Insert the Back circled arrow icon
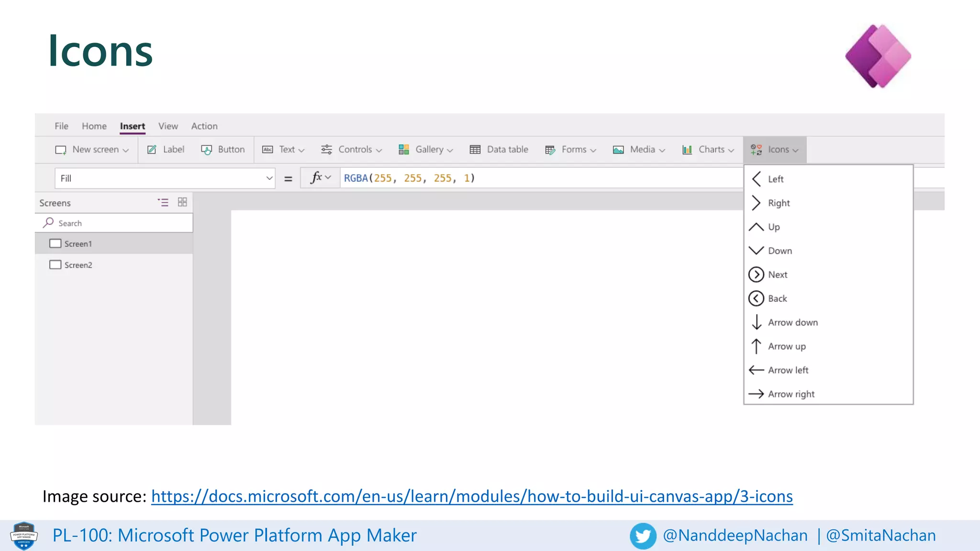Screen dimensions: 980x551 (756, 298)
